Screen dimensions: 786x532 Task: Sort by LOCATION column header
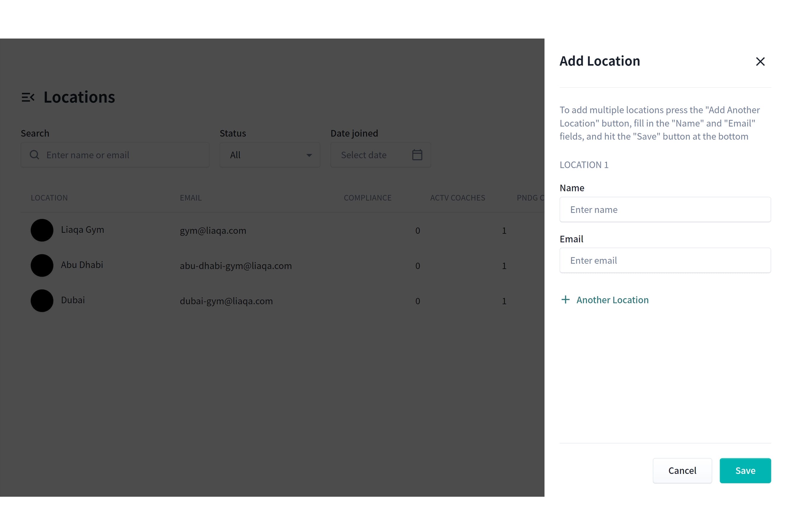[49, 198]
